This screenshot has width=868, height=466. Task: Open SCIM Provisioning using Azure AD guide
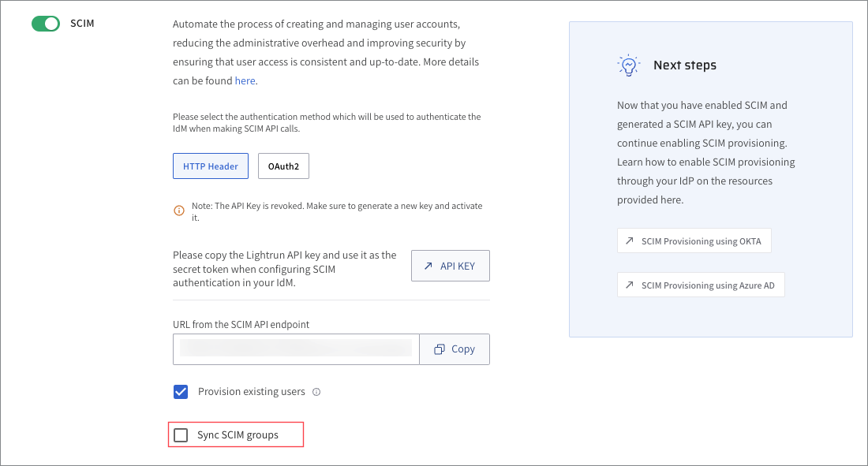[708, 285]
